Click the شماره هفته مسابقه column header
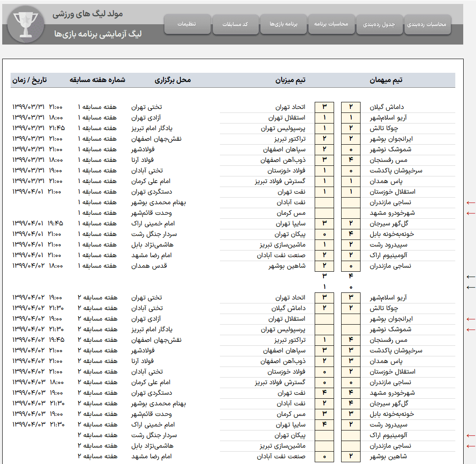The height and width of the screenshot is (464, 476). coord(97,80)
